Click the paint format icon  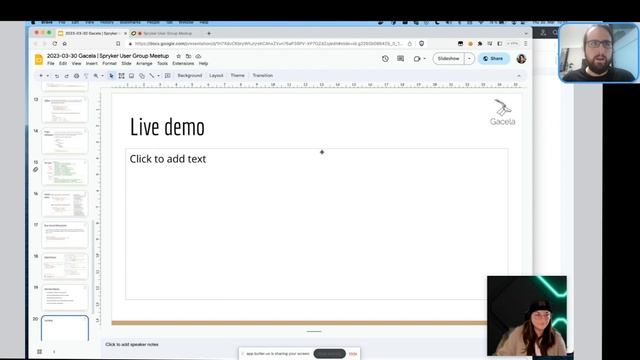click(86, 76)
